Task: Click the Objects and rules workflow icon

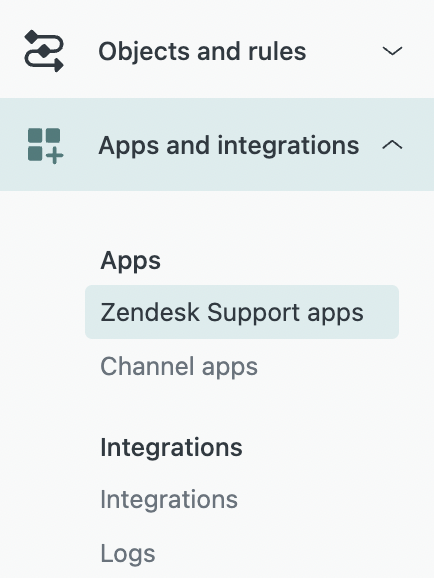Action: coord(44,51)
